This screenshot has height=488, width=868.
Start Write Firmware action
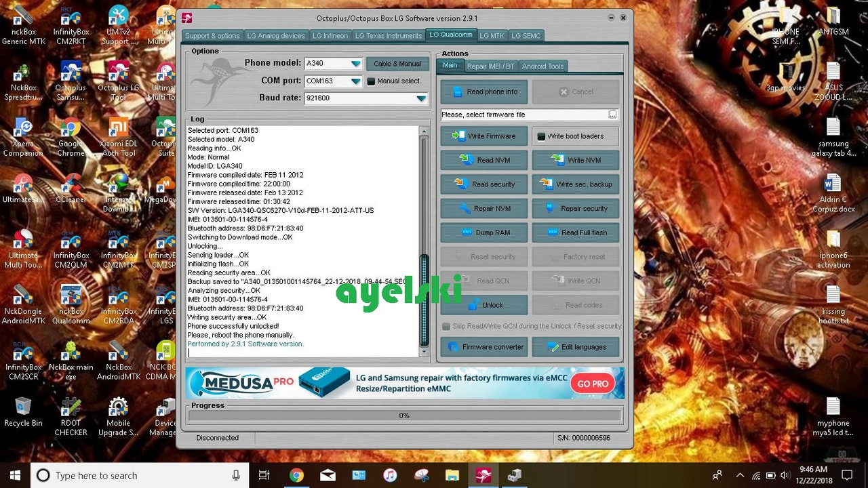(484, 136)
